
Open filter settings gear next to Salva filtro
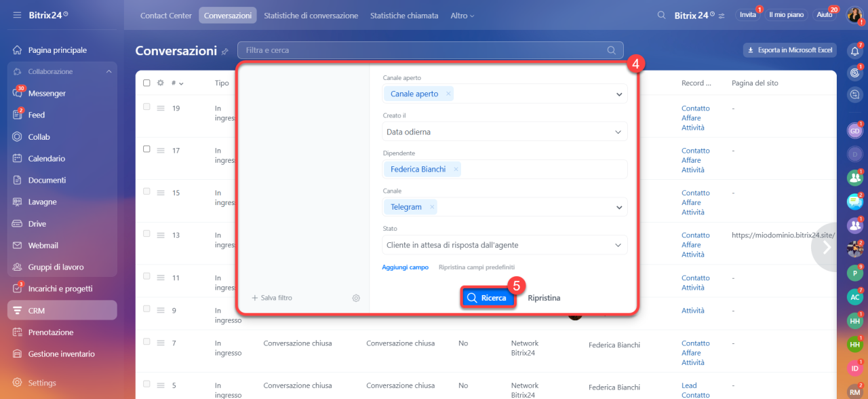(x=356, y=298)
